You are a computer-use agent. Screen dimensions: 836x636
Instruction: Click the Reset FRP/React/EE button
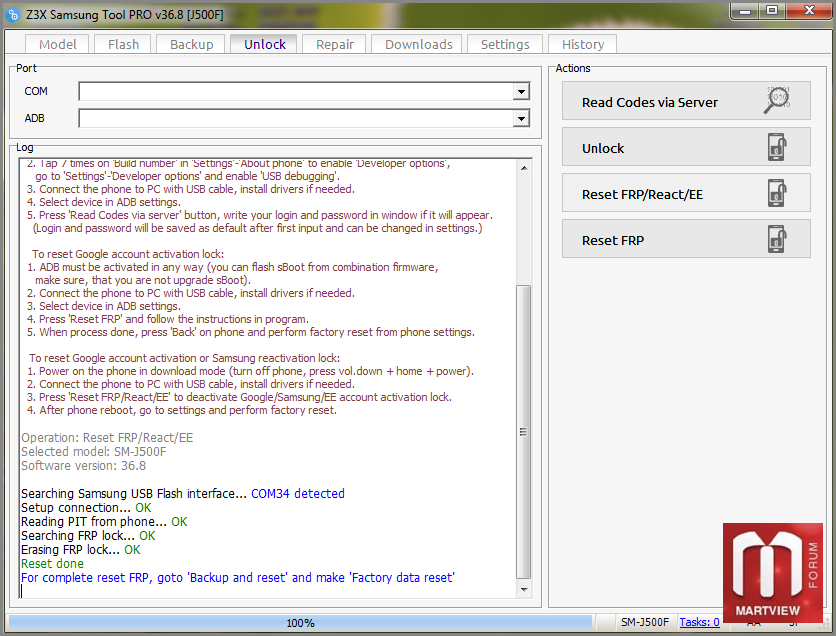[x=686, y=192]
